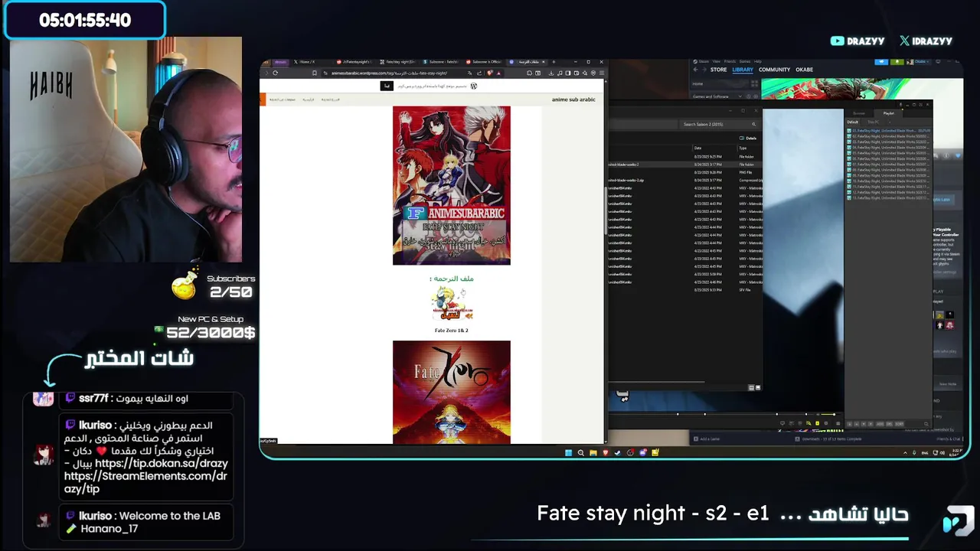980x551 pixels.
Task: Switch the Steam library to grid view
Action: click(x=754, y=83)
